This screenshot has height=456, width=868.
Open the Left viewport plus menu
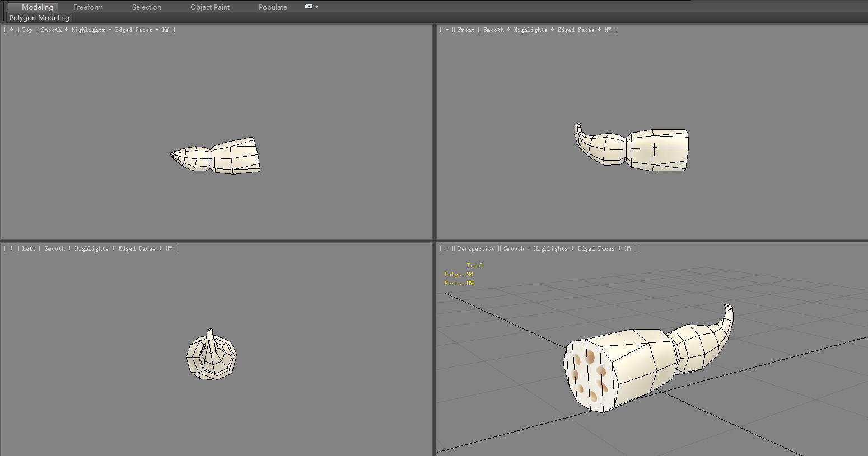[11, 248]
